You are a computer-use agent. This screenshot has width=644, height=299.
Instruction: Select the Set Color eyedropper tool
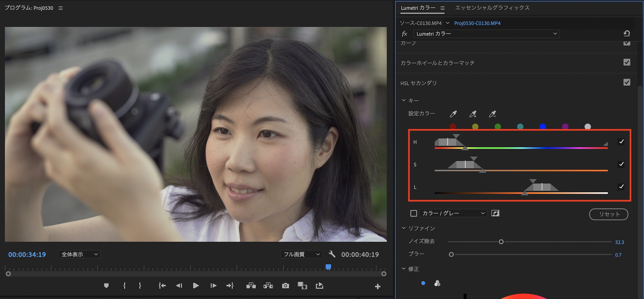453,114
